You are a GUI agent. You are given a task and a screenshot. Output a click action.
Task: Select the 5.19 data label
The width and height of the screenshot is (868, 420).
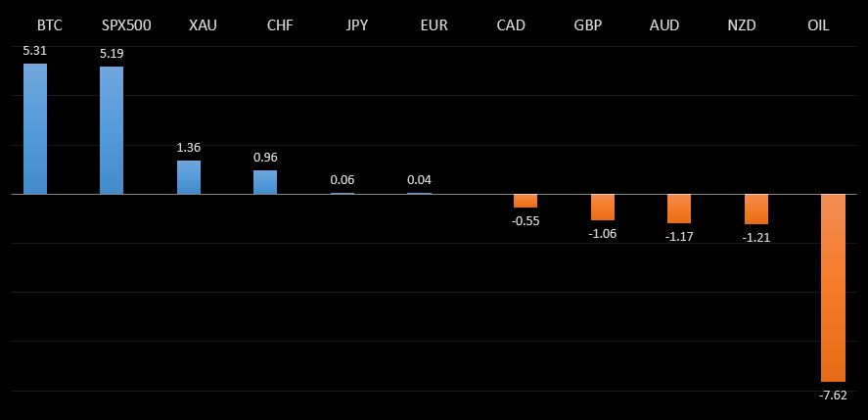[112, 54]
